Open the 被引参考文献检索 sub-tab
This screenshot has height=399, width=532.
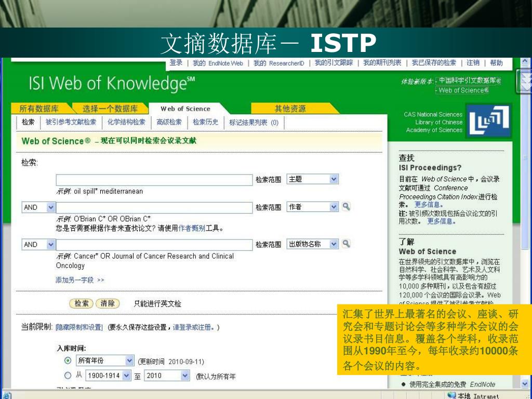pos(71,122)
